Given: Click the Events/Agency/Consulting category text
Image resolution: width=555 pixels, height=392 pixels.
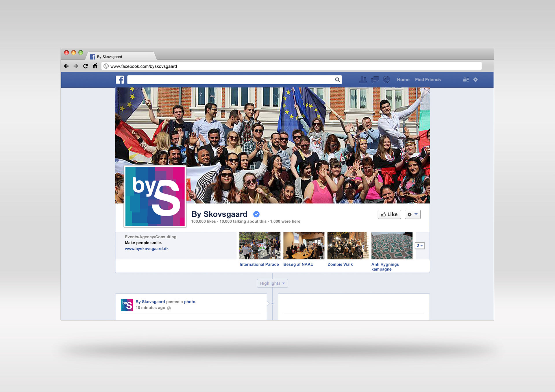Looking at the screenshot, I should pos(151,237).
